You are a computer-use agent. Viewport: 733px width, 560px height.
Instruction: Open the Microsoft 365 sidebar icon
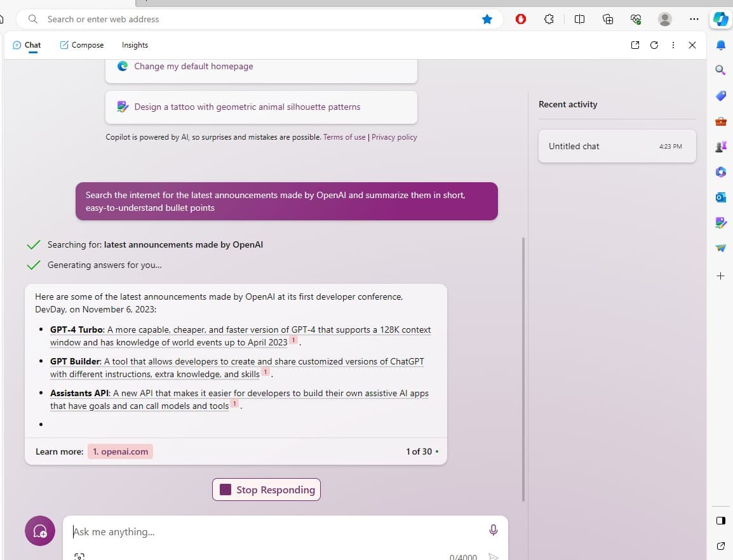point(720,172)
